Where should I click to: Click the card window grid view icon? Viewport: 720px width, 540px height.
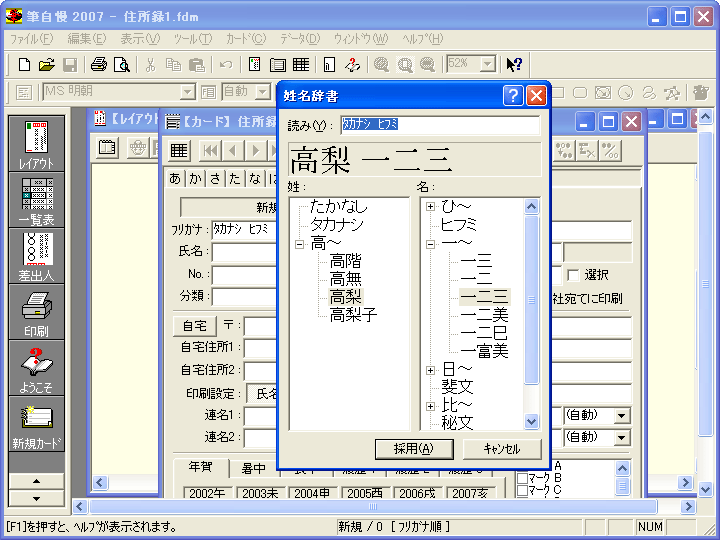coord(179,150)
